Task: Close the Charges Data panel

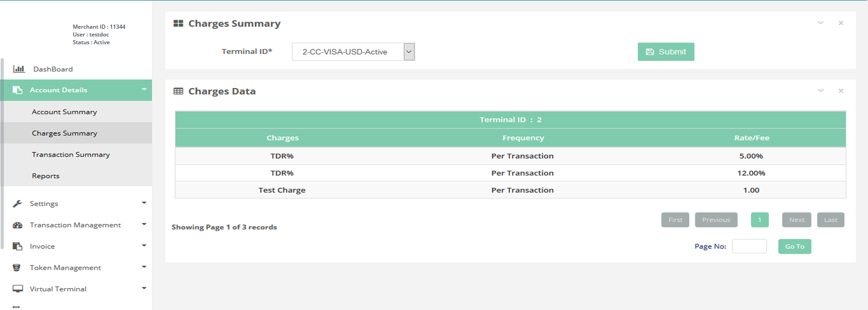Action: [841, 91]
